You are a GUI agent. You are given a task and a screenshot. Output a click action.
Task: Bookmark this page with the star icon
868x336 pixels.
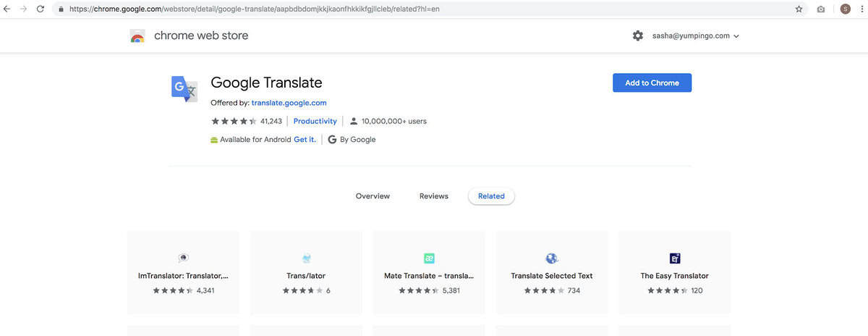799,9
